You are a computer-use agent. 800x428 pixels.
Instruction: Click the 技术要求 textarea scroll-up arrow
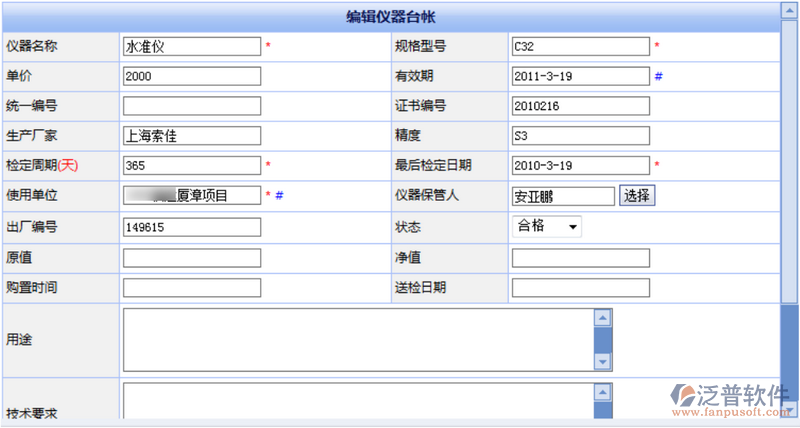602,391
